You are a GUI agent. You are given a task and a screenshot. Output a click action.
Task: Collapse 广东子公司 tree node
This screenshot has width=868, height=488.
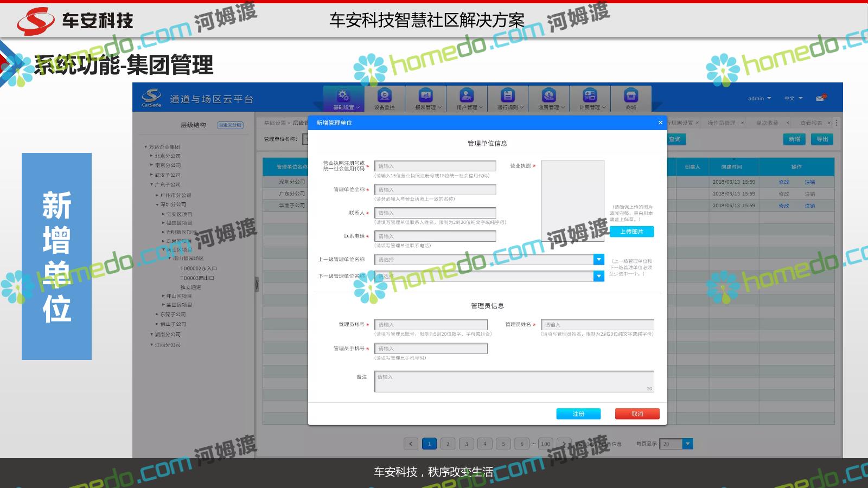point(151,185)
